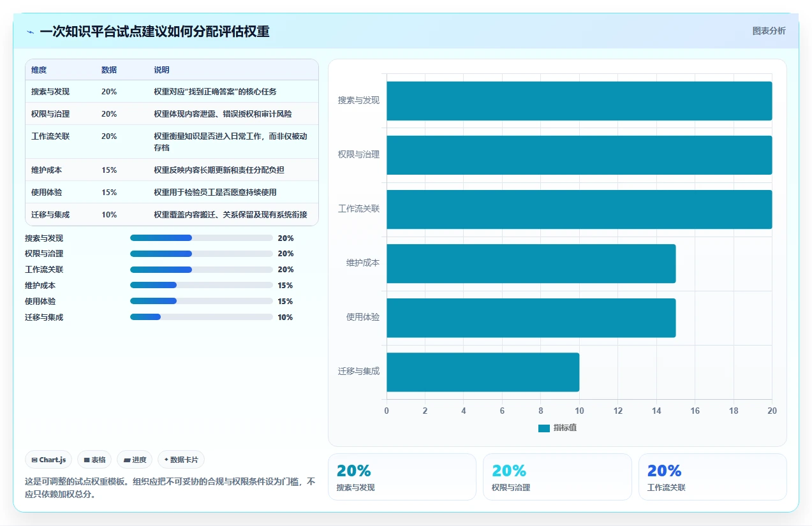Click the 15% cell in the 维护成本 row
The height and width of the screenshot is (526, 812).
pos(109,170)
